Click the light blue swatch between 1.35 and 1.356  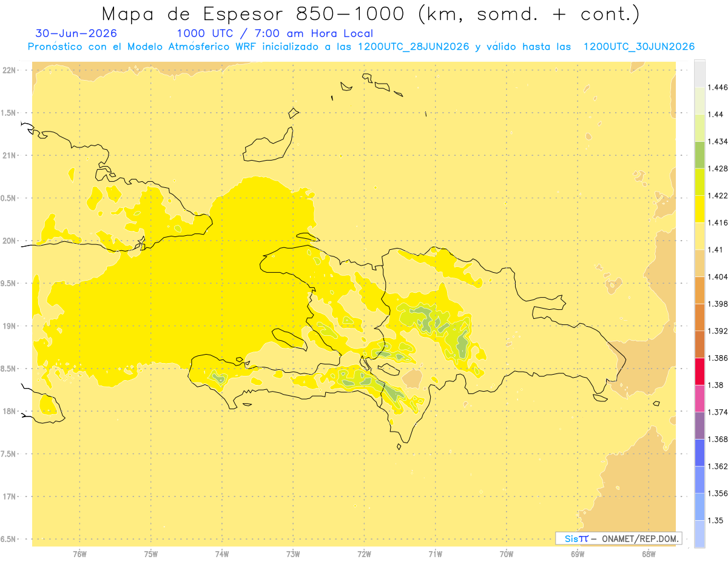[699, 507]
